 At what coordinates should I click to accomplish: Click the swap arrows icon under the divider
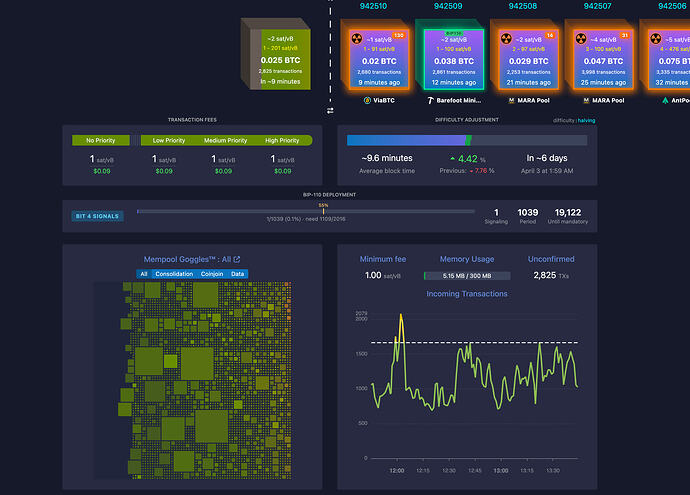[x=330, y=111]
